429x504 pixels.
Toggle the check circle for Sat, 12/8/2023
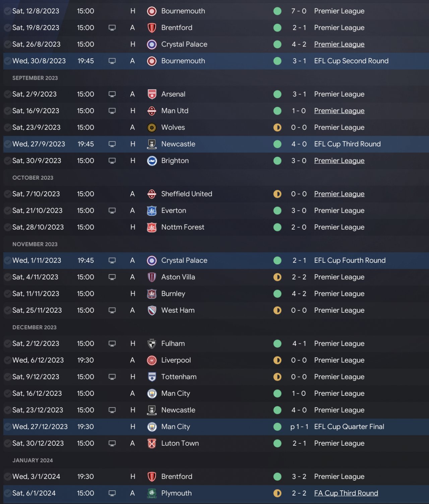click(x=7, y=11)
